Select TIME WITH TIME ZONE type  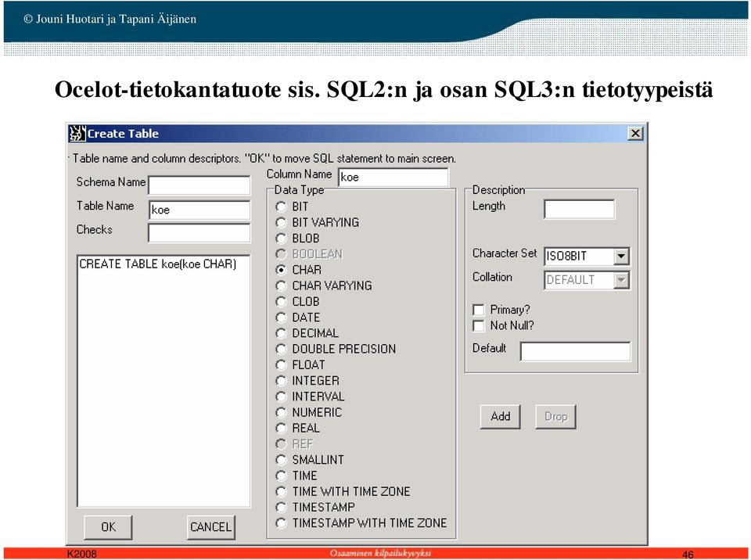(x=281, y=491)
